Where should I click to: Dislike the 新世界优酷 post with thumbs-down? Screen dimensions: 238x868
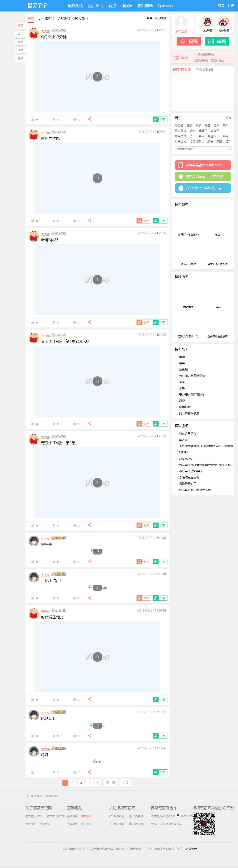(53, 221)
